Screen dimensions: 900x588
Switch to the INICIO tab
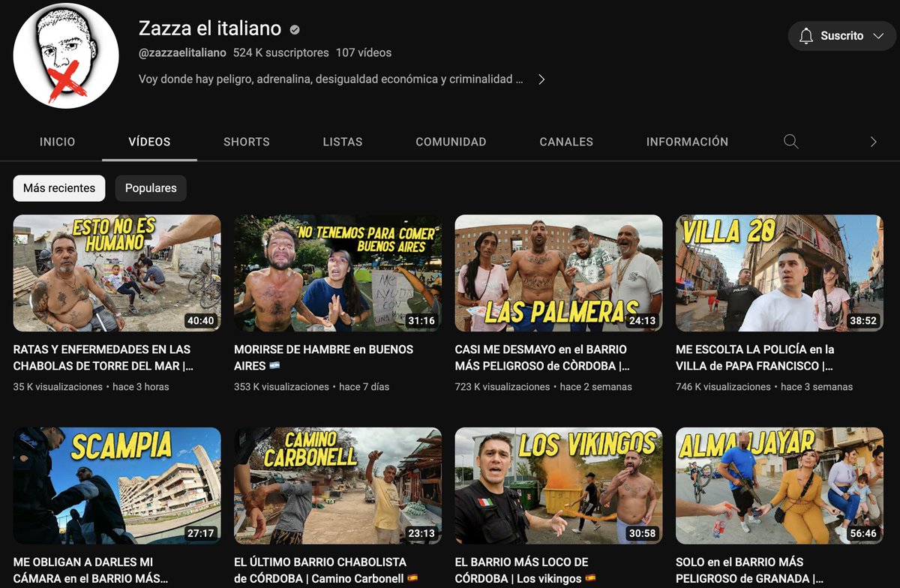tap(58, 142)
